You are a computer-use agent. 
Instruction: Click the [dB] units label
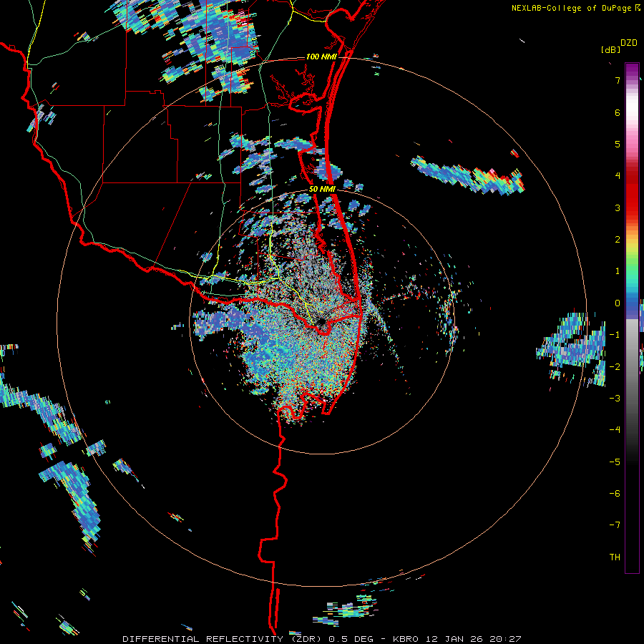click(x=610, y=50)
